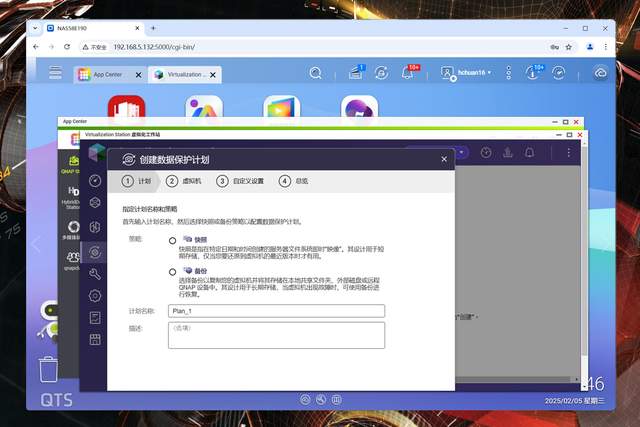
Task: Open event notifications bell with 10+ badge
Action: (408, 73)
